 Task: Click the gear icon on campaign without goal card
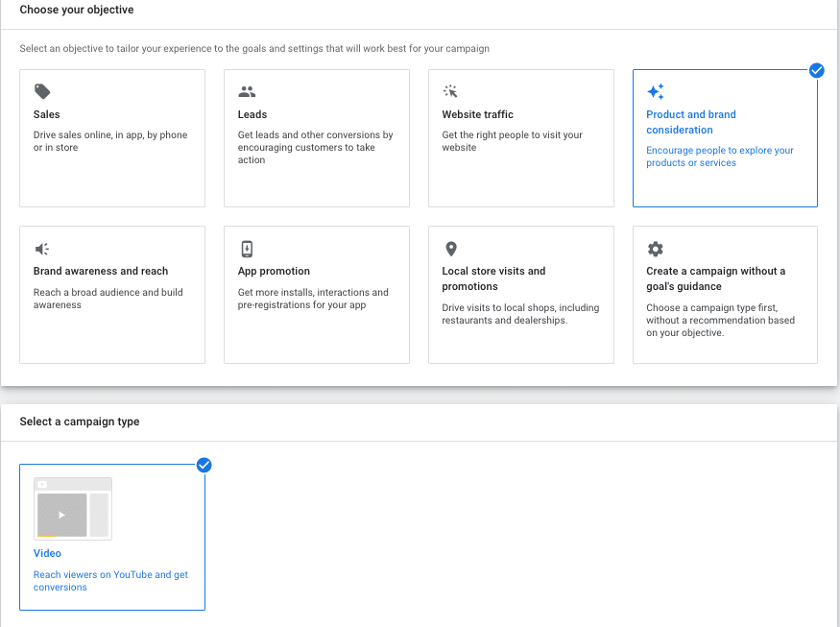pyautogui.click(x=656, y=248)
